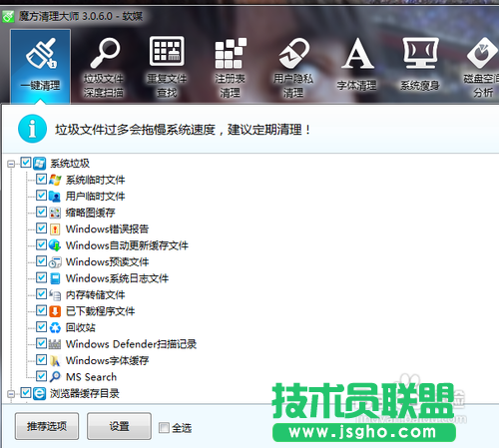
Task: Select the Windows自动更新缓存文件 label
Action: point(127,245)
